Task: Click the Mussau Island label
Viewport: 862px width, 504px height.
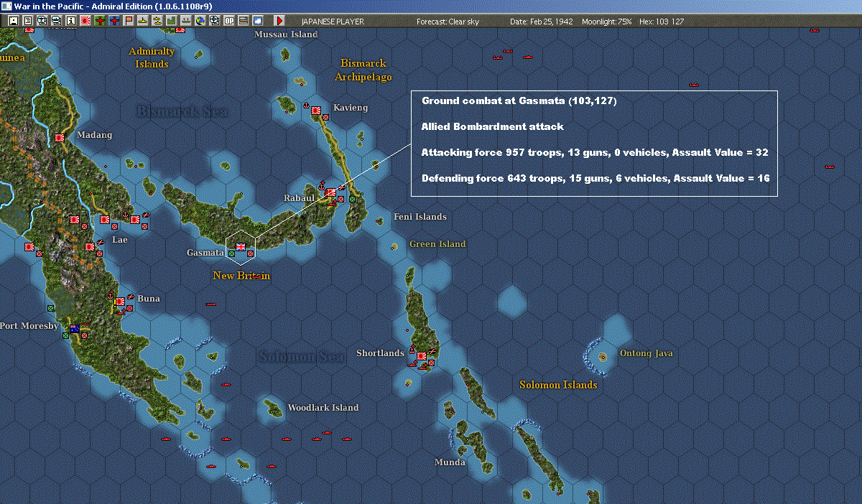Action: 286,34
